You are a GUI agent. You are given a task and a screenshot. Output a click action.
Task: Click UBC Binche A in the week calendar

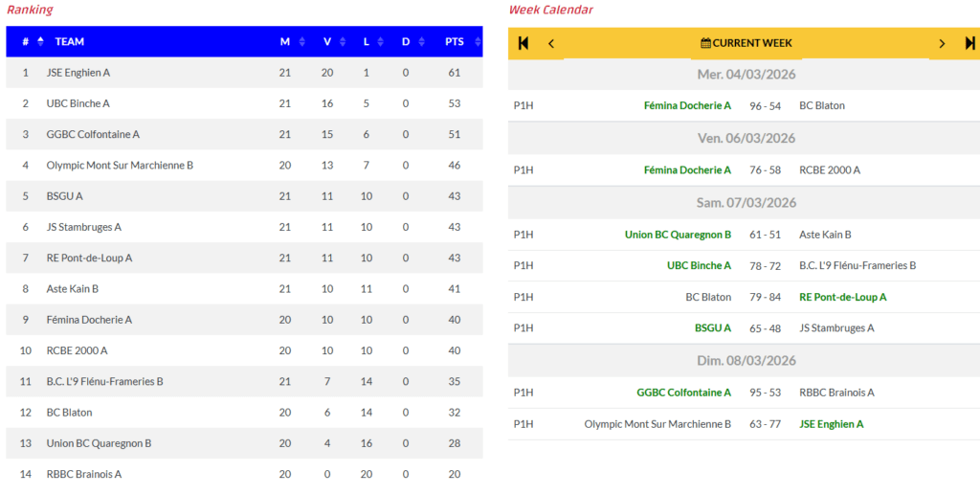coord(699,265)
